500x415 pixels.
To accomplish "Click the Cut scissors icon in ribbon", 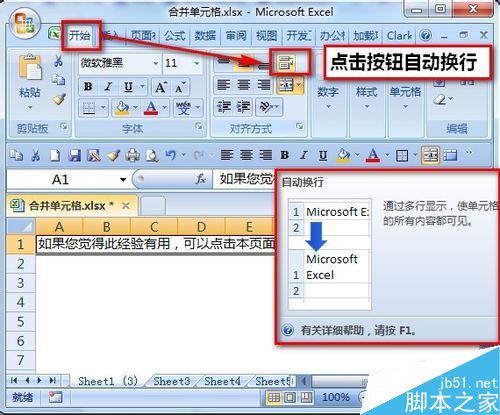I will 58,61.
